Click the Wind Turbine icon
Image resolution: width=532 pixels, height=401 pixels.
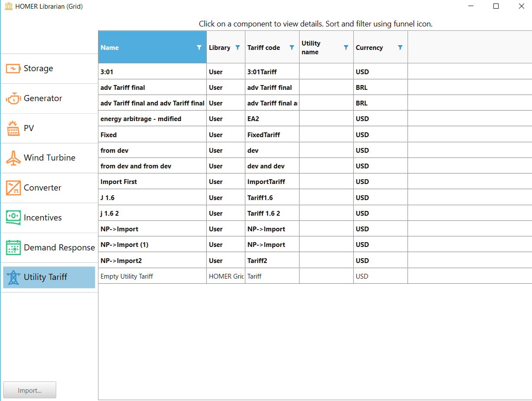click(x=13, y=158)
